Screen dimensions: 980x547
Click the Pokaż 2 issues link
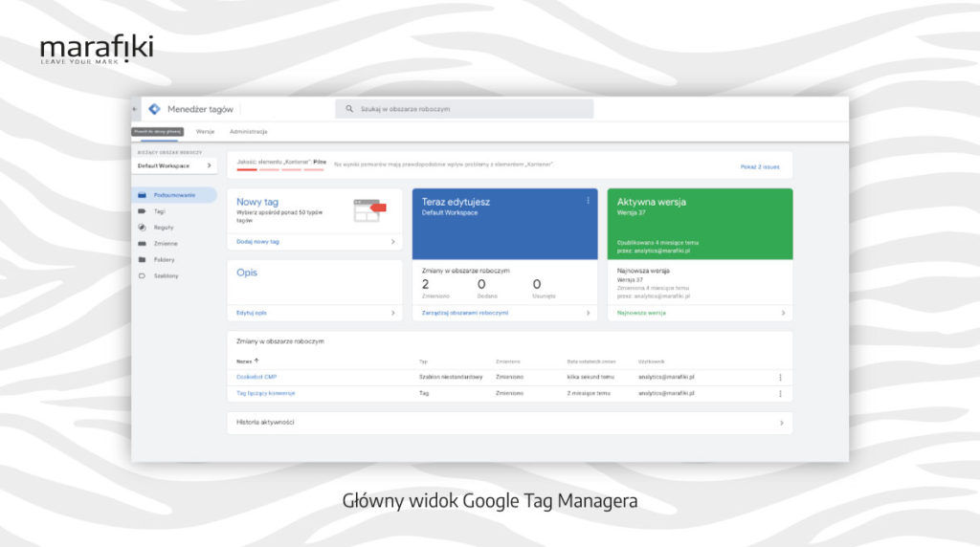click(760, 166)
